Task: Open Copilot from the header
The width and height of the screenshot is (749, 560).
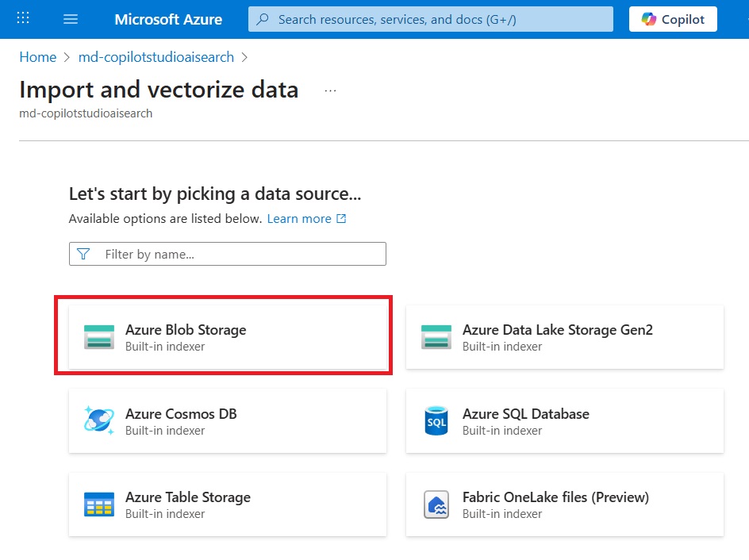Action: pyautogui.click(x=673, y=19)
